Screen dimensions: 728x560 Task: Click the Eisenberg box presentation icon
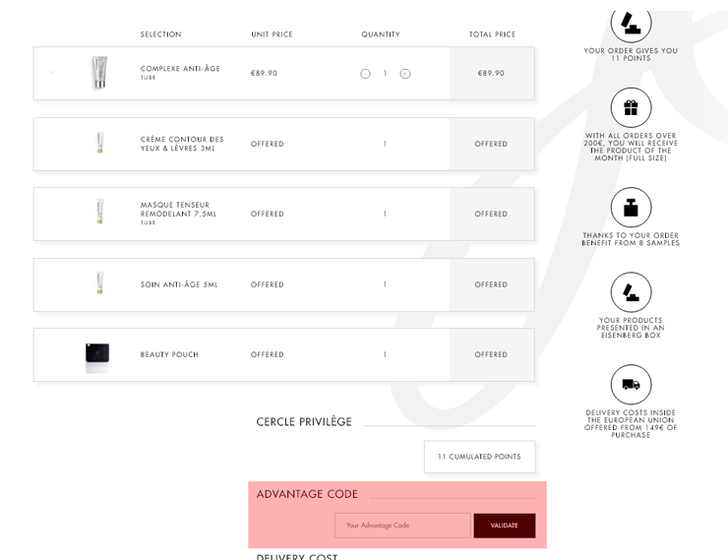pos(631,292)
